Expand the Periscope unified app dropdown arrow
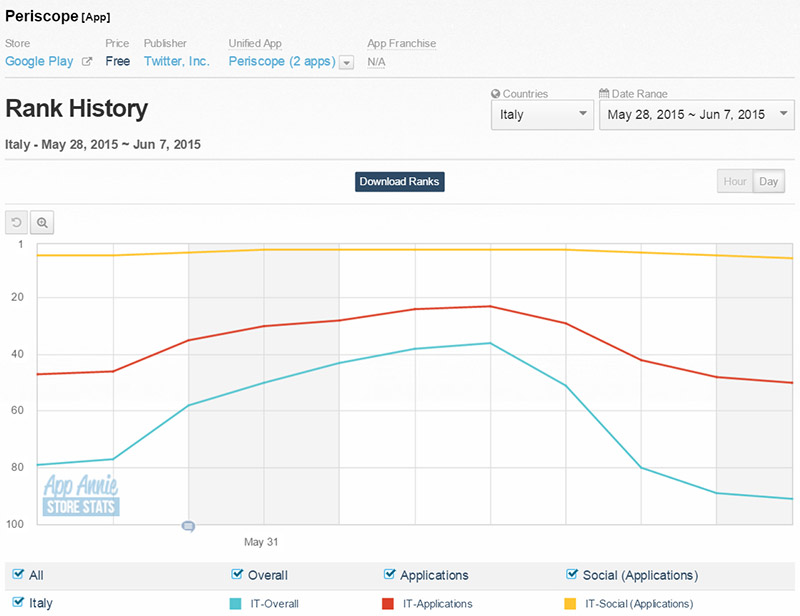 tap(346, 63)
